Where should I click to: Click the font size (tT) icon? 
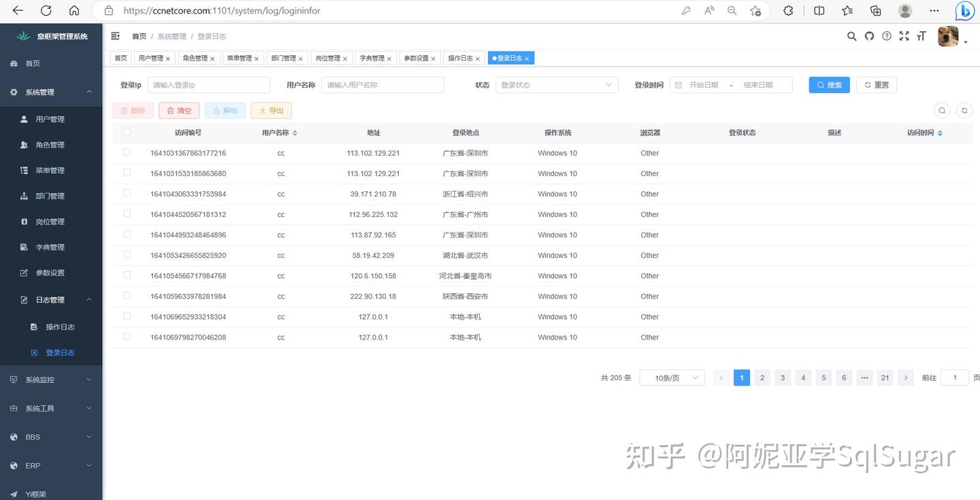(x=921, y=36)
